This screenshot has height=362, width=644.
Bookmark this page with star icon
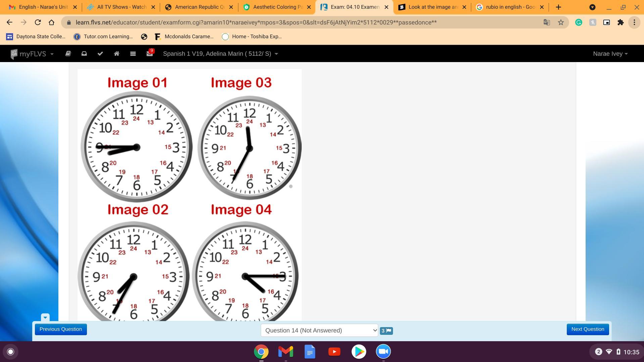[561, 22]
